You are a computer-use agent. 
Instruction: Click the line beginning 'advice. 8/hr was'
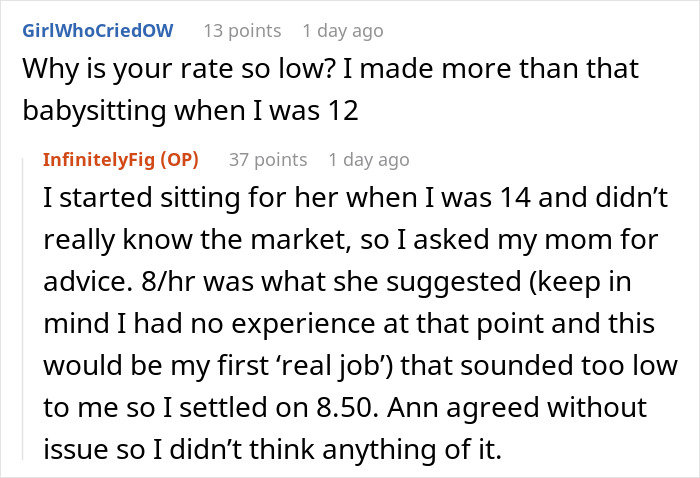click(337, 282)
